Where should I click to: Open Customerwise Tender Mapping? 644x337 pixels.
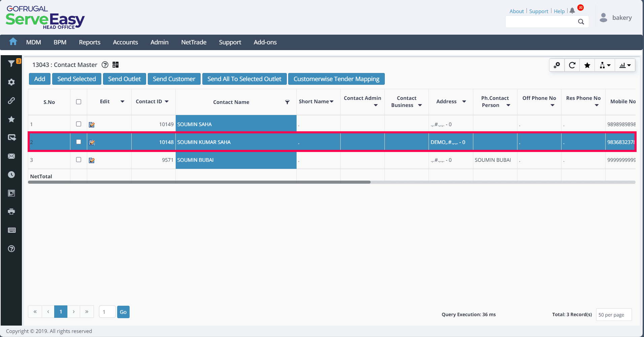pyautogui.click(x=336, y=79)
